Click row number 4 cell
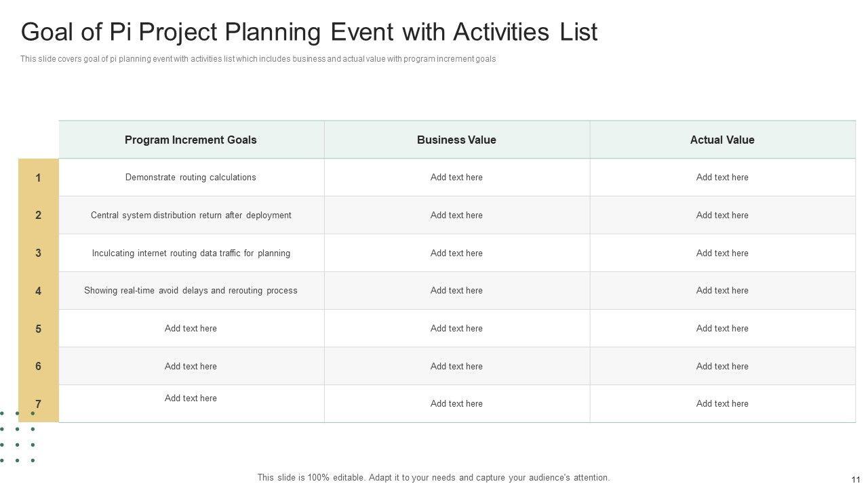 (x=39, y=291)
